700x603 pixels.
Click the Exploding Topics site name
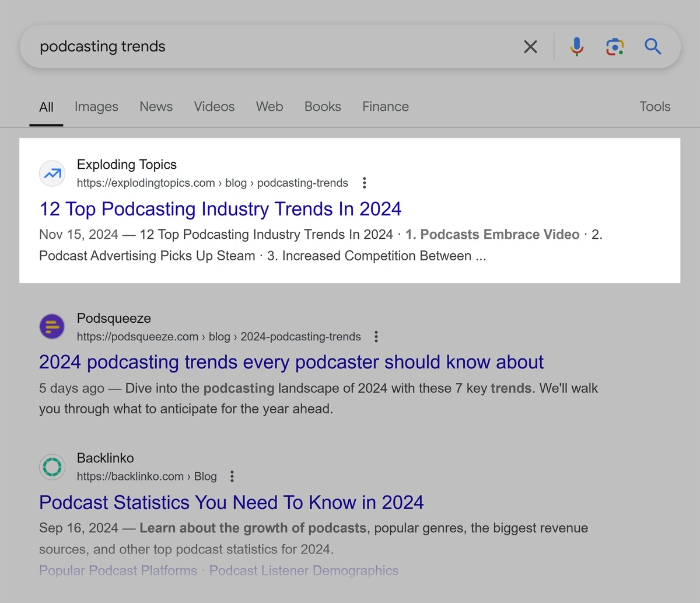pyautogui.click(x=127, y=165)
